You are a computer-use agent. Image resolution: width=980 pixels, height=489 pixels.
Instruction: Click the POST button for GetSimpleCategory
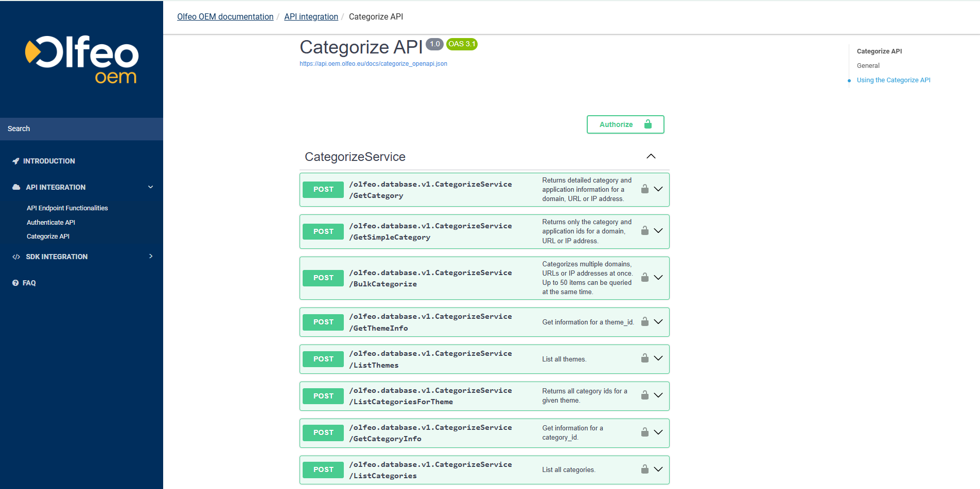(323, 231)
